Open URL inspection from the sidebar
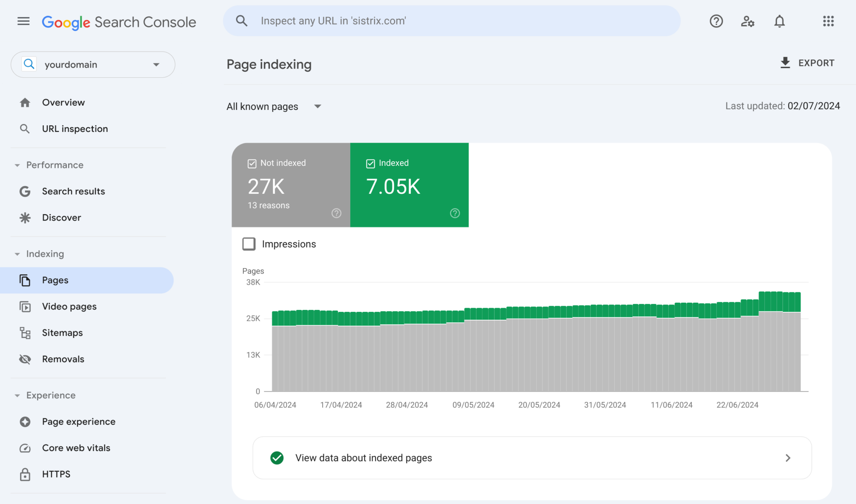Screen dimensions: 856x504 [75, 129]
